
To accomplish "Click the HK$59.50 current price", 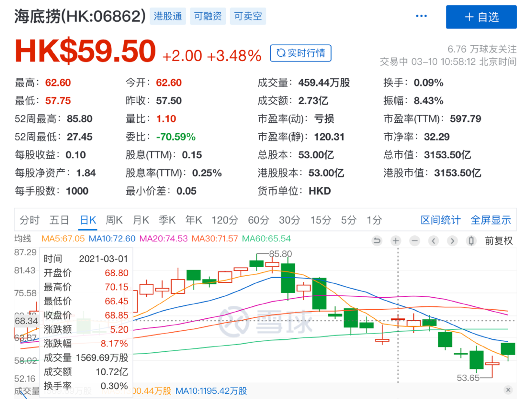I will tap(85, 51).
